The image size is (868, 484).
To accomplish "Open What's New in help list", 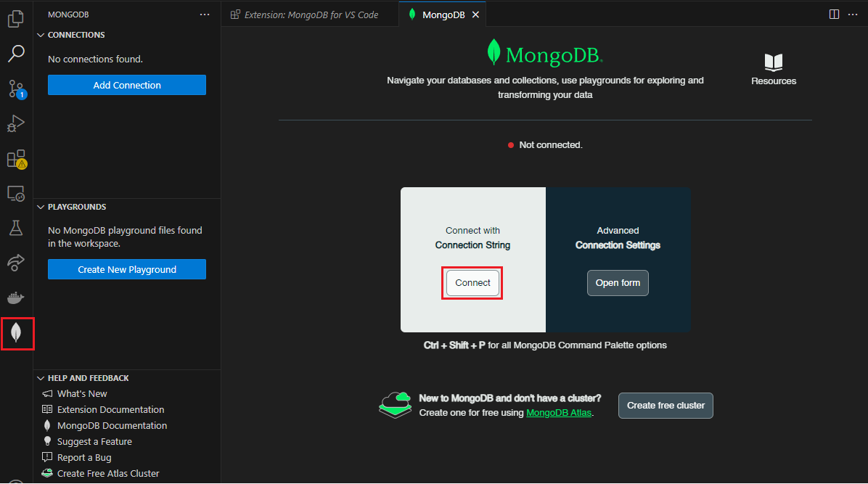I will (x=82, y=394).
